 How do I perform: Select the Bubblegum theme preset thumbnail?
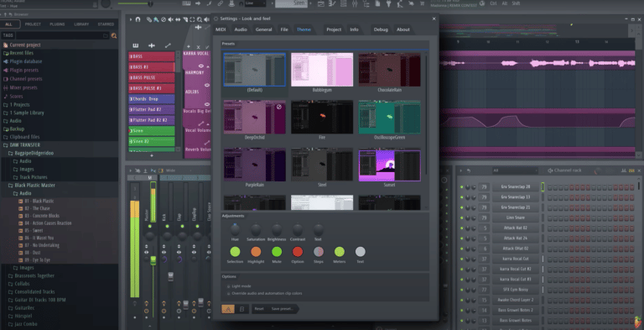[x=322, y=70]
